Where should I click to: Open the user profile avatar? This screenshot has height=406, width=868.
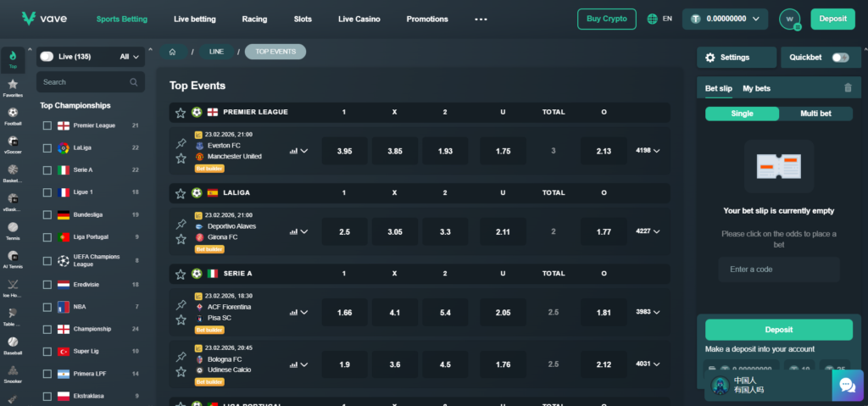click(789, 19)
